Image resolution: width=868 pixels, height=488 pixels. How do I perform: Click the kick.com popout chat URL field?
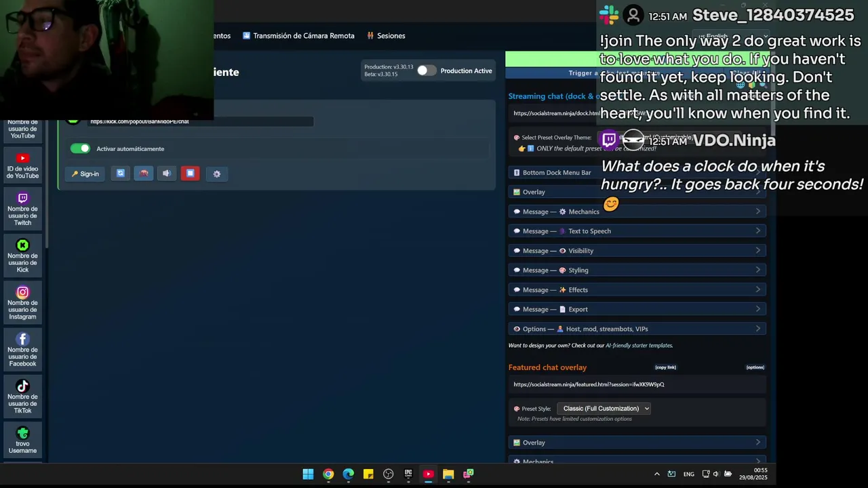pos(200,121)
